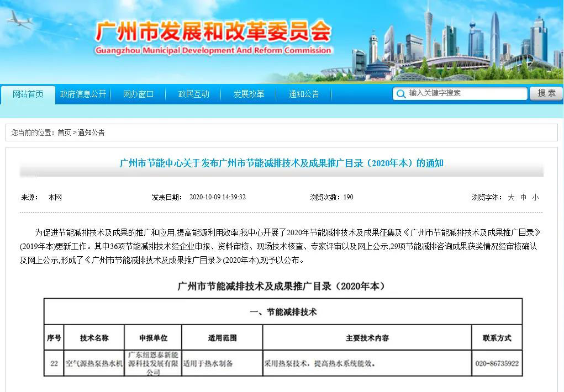Viewport: 564px width, 392px height.
Task: Go to 政府信息公开 section
Action: pos(83,94)
